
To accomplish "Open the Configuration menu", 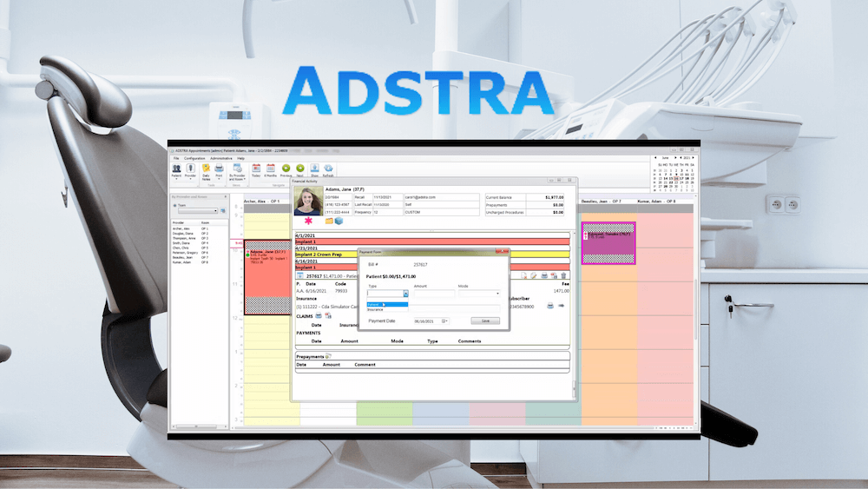I will pyautogui.click(x=194, y=158).
